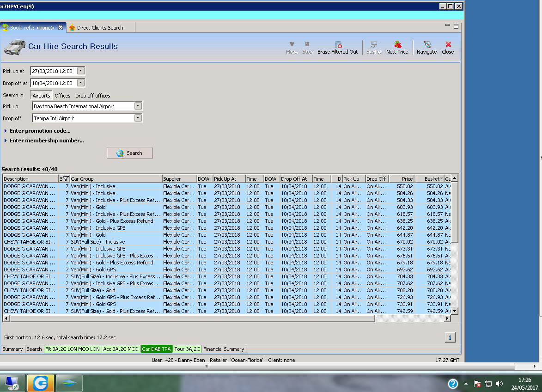The image size is (542, 392).
Task: Select CHEVY TAHOE row priced 670.02
Action: [227, 242]
